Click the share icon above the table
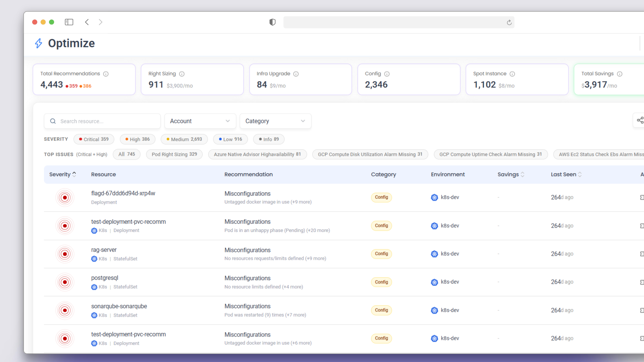644x362 pixels. pyautogui.click(x=640, y=120)
